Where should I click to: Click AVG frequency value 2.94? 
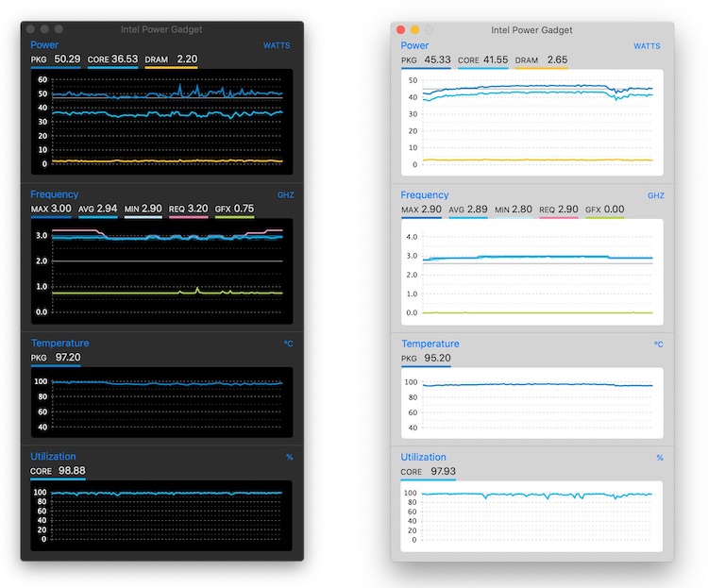107,209
